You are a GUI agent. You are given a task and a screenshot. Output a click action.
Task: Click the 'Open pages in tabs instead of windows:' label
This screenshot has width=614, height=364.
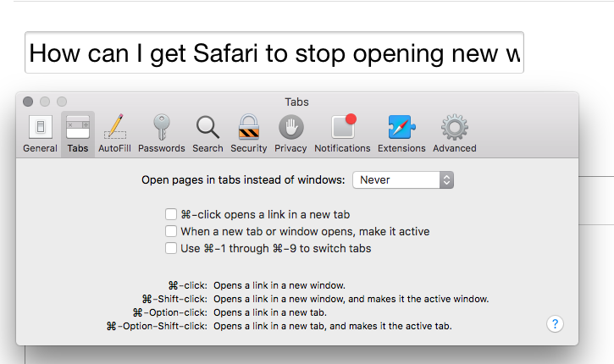click(243, 180)
